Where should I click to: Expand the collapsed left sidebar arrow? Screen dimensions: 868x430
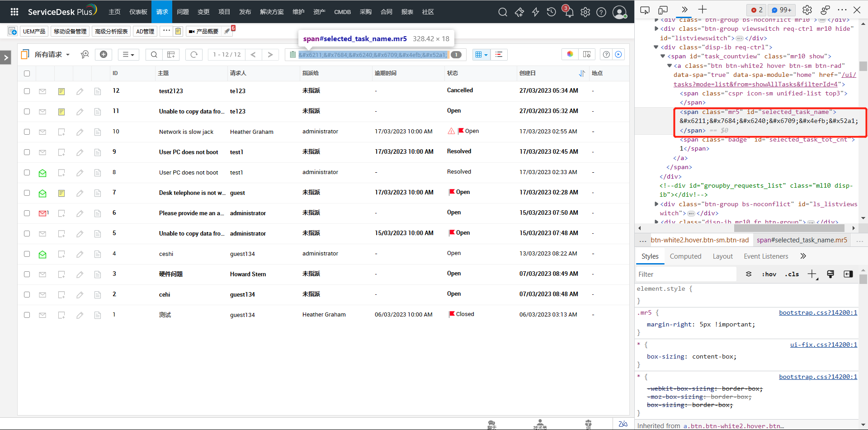(5, 57)
